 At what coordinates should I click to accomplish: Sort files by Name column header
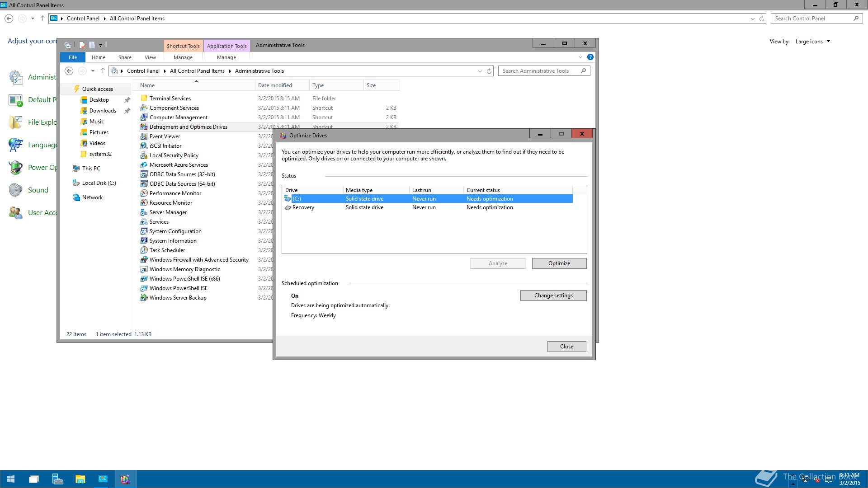(196, 85)
